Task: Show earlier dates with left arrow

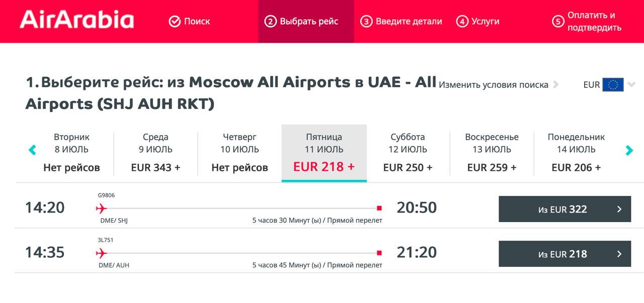Action: (33, 150)
